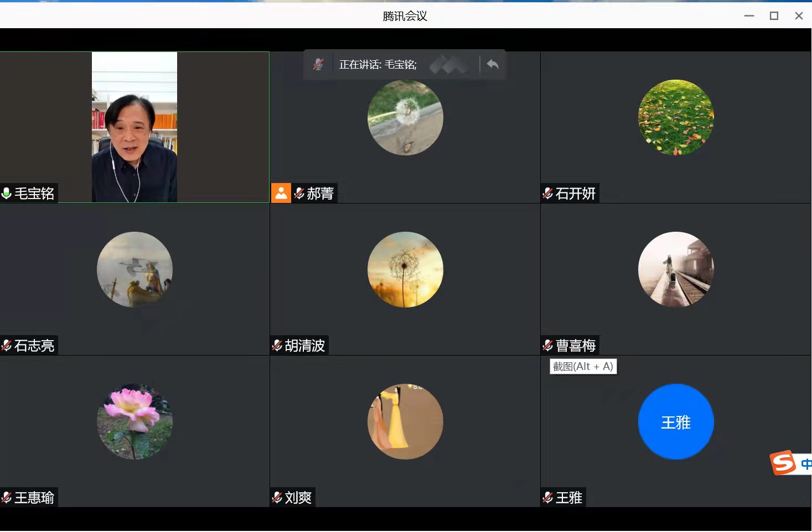Click the blue 王雅 initials avatar
This screenshot has width=812, height=532.
pyautogui.click(x=676, y=421)
